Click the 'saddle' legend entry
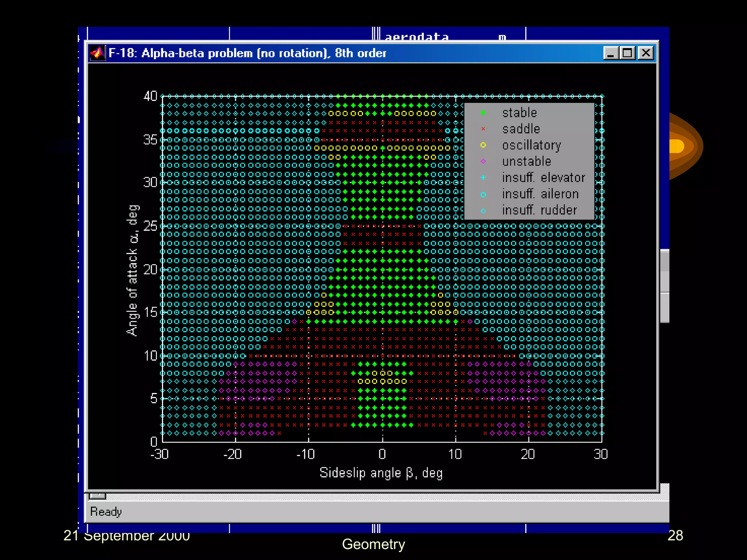Screen dimensions: 747x560 (x=521, y=129)
